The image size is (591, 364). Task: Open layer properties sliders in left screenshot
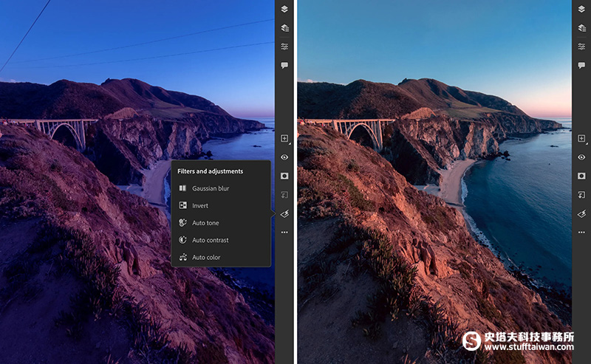pos(284,47)
